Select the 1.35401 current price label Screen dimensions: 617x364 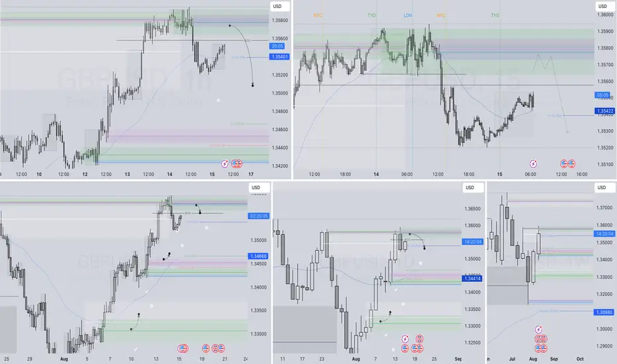click(x=279, y=57)
